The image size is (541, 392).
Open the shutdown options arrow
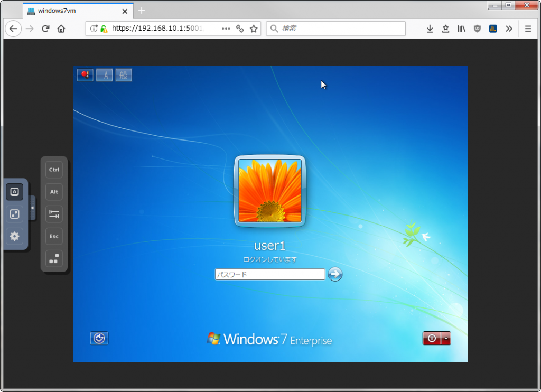446,338
